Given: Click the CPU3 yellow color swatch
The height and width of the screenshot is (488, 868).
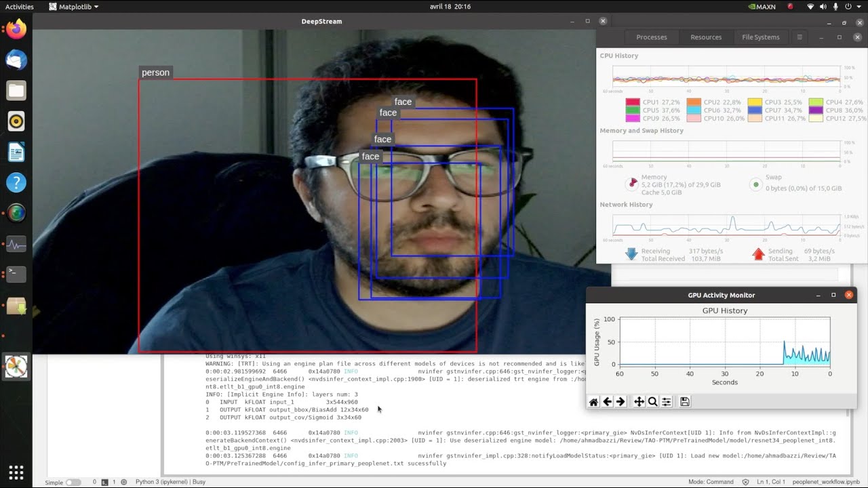Looking at the screenshot, I should pos(755,102).
